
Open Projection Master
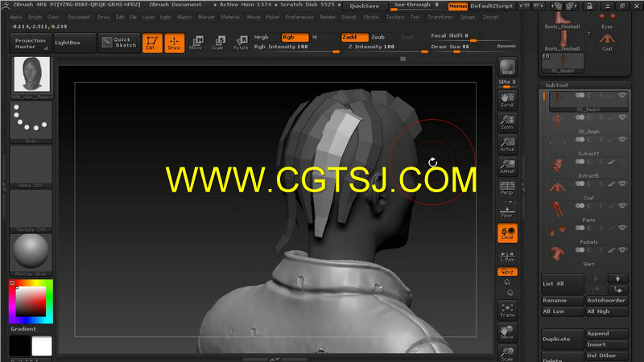[x=31, y=43]
